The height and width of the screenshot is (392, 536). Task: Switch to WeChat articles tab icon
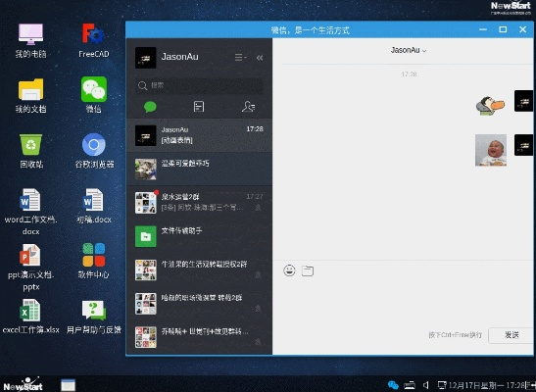199,107
